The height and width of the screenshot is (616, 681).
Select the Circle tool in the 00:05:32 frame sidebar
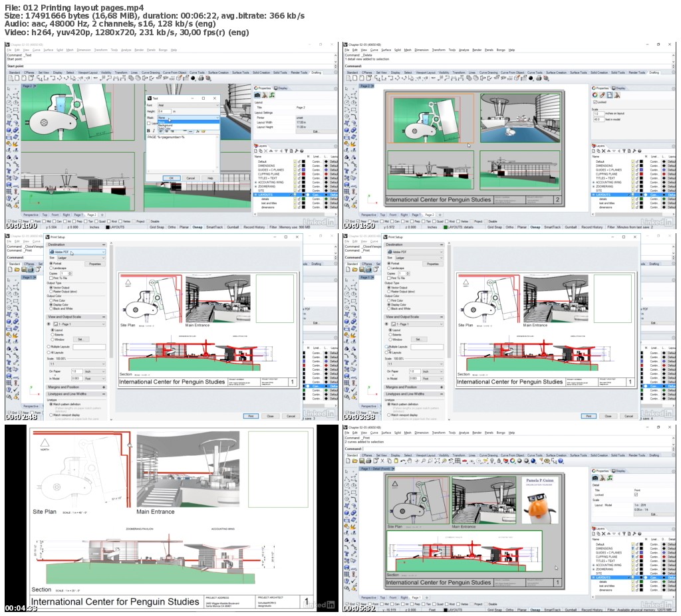[x=347, y=485]
